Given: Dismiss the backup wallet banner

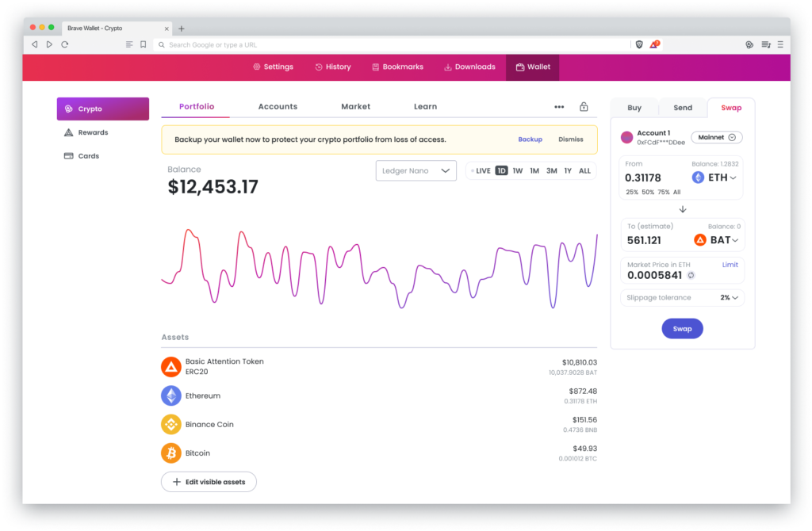Looking at the screenshot, I should click(x=571, y=139).
